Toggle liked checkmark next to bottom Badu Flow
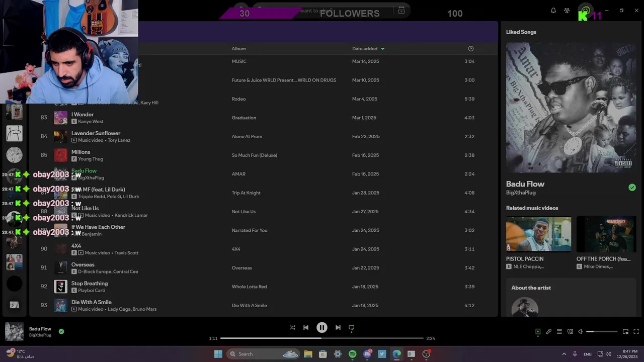This screenshot has width=644, height=362. pos(61,331)
